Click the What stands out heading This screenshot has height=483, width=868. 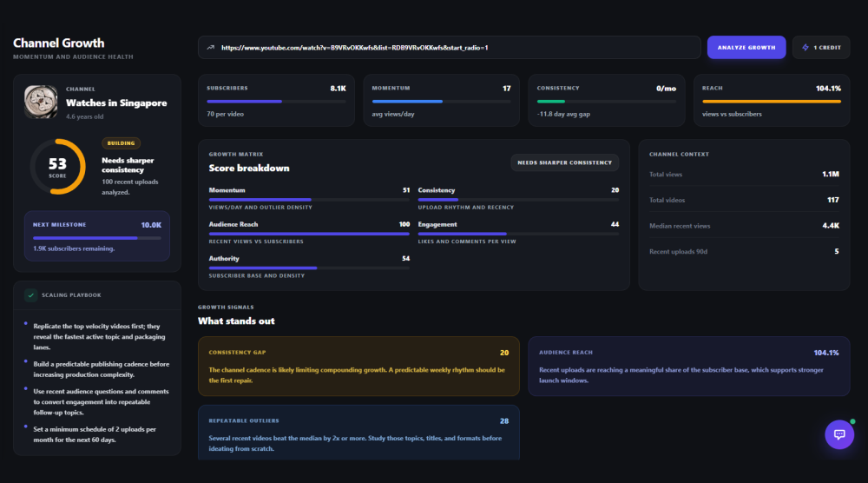coord(236,321)
